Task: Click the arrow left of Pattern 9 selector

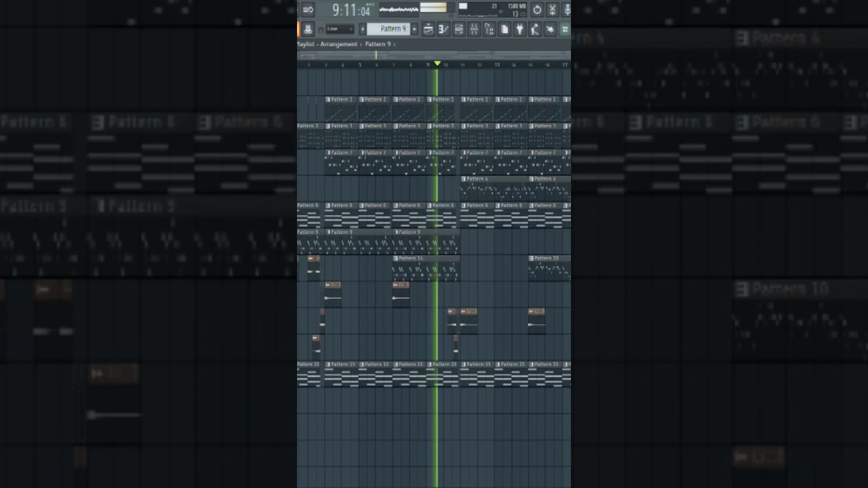Action: click(x=363, y=29)
